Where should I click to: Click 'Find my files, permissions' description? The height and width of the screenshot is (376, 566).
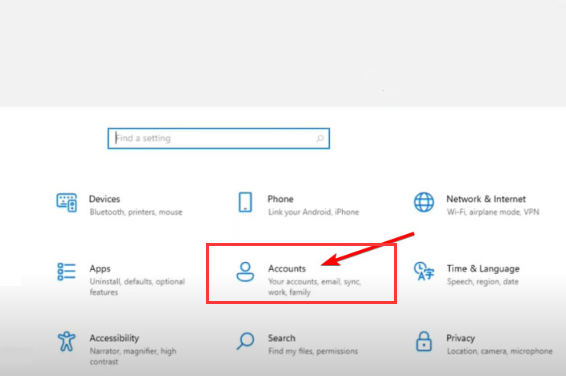click(x=313, y=351)
